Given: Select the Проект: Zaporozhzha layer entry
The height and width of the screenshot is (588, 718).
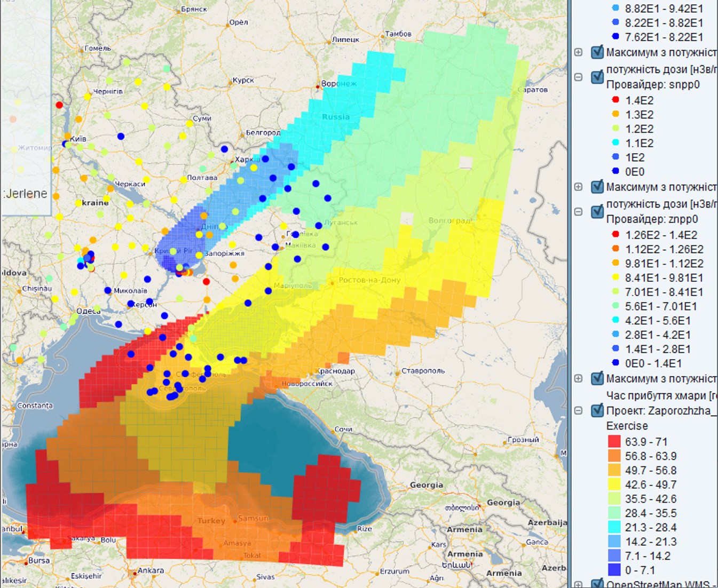Looking at the screenshot, I should 661,411.
